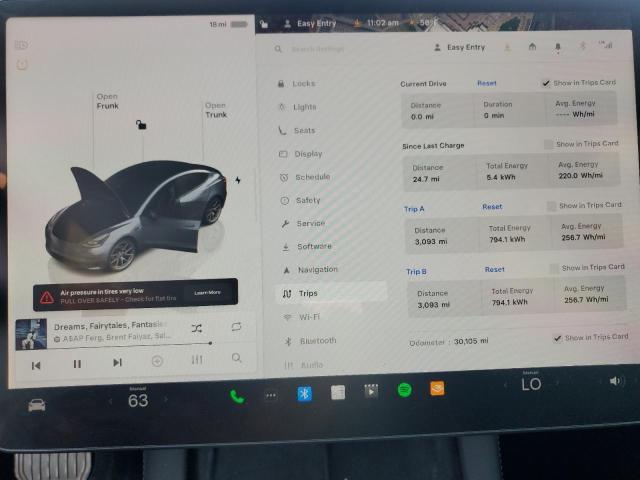Image resolution: width=640 pixels, height=480 pixels.
Task: Reset Trip A counter
Action: click(492, 207)
